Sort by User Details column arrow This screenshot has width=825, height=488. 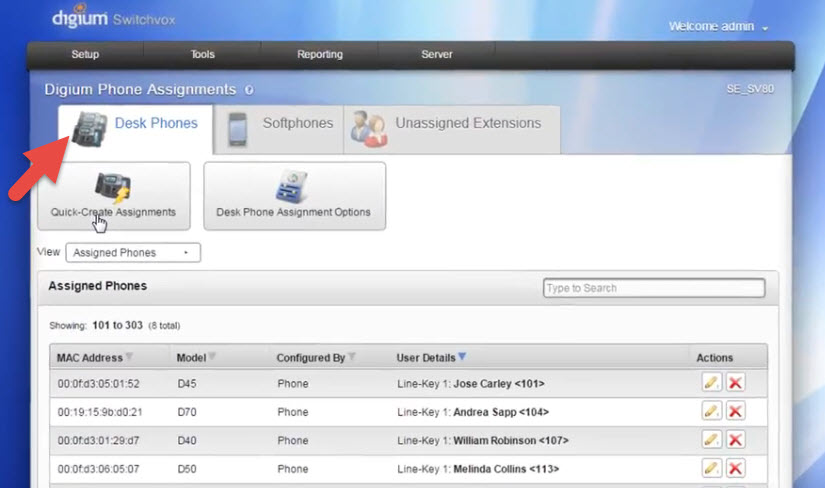coord(462,356)
